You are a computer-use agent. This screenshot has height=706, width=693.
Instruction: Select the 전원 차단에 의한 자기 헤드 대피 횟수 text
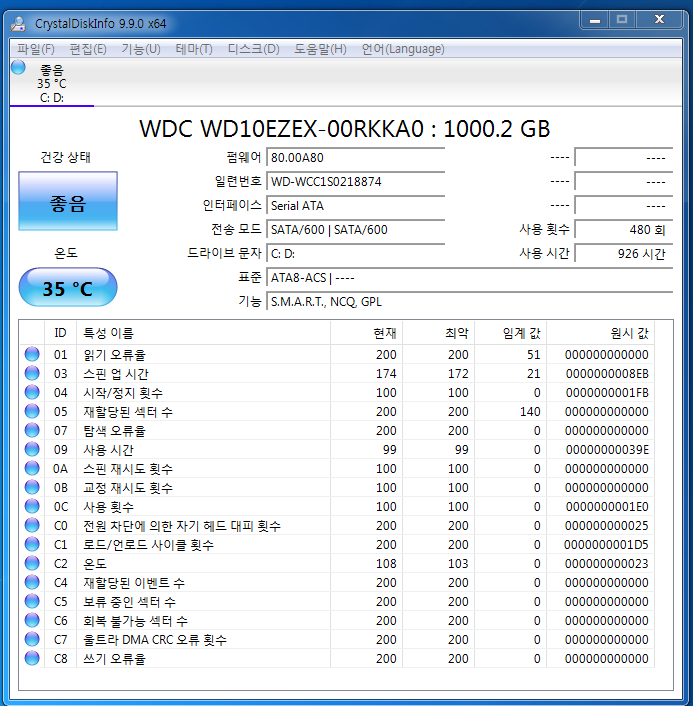pos(182,526)
